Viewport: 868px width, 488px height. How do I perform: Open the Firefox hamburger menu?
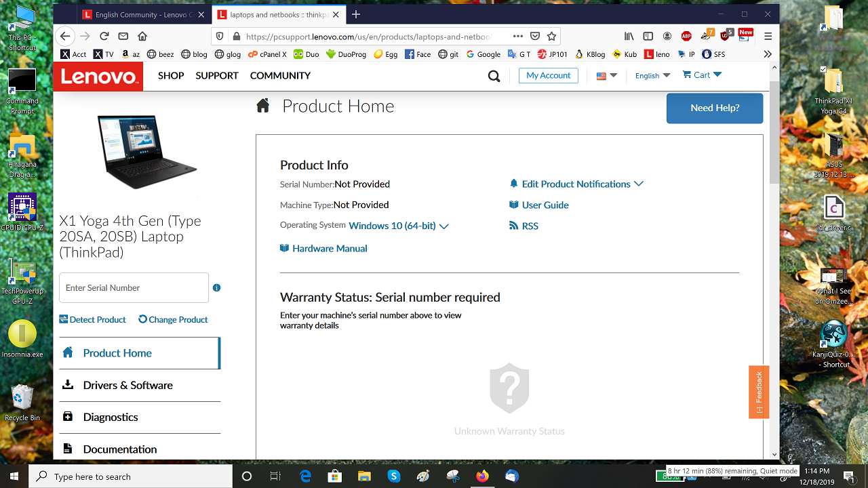pyautogui.click(x=768, y=37)
